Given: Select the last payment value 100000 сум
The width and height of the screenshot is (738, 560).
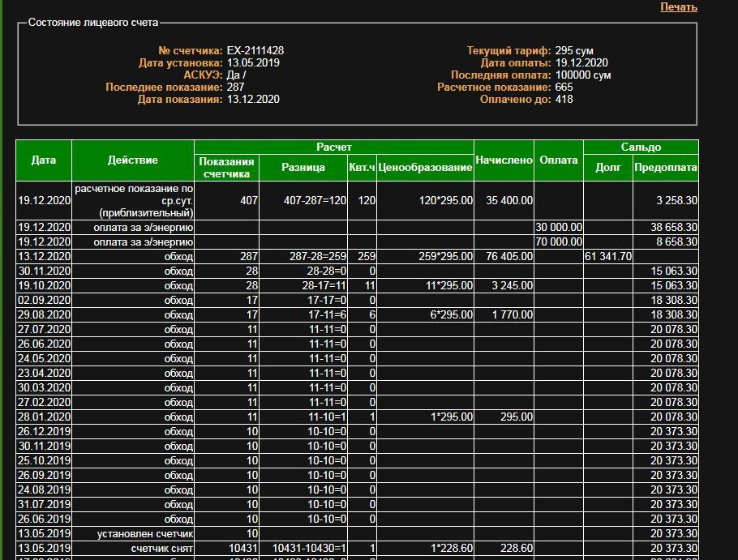Looking at the screenshot, I should point(583,75).
